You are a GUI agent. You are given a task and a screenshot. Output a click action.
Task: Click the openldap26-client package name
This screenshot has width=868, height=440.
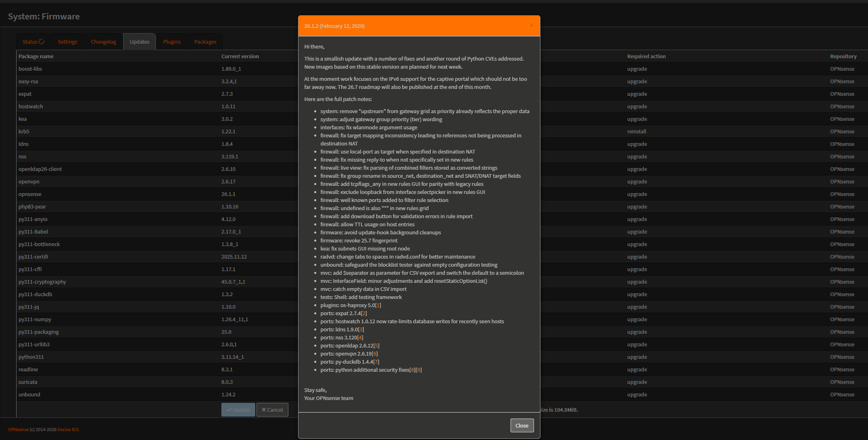point(40,169)
